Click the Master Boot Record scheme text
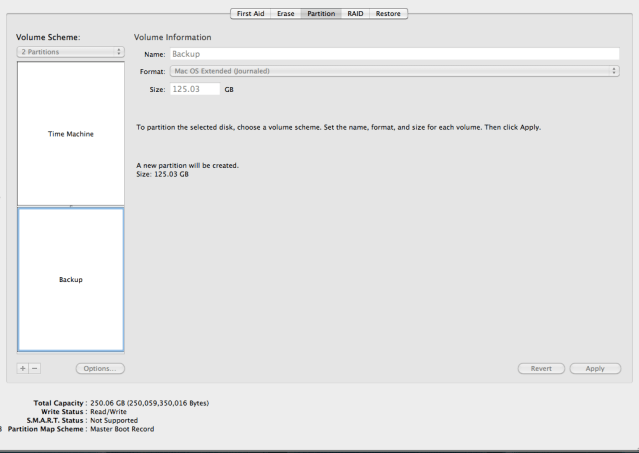The image size is (639, 453). click(x=122, y=429)
